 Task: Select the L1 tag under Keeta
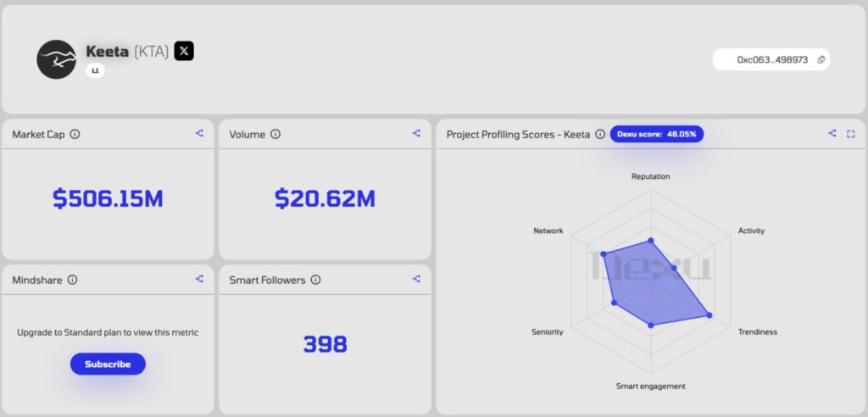tap(95, 71)
